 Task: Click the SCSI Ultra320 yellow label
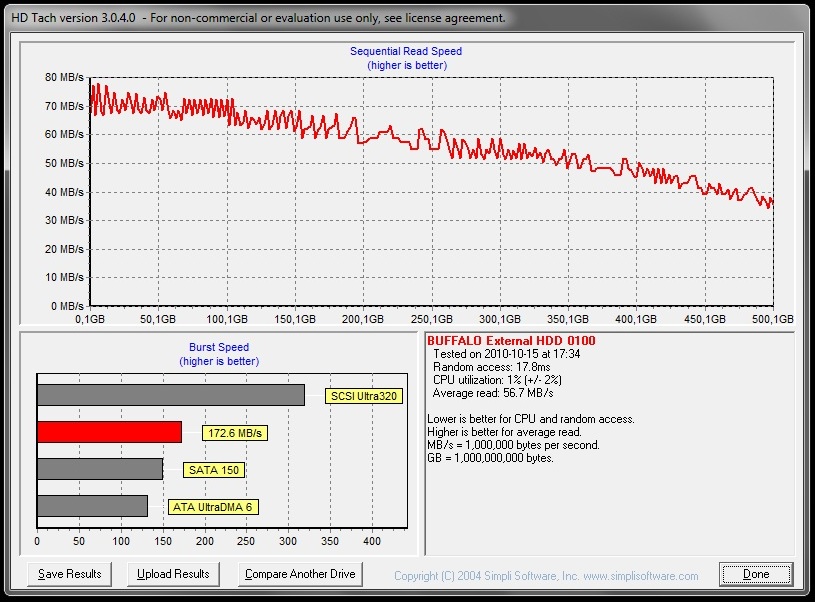click(364, 396)
